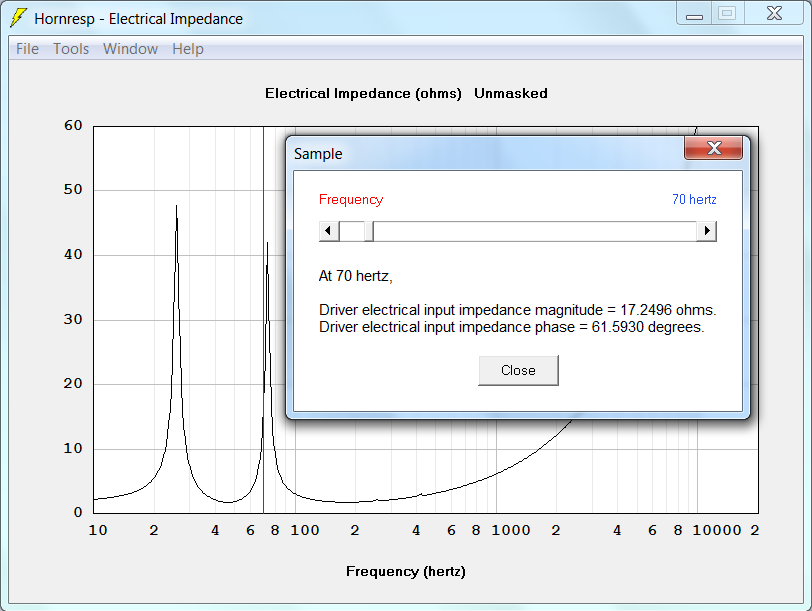
Task: Minimize the Hornresp window
Action: (x=694, y=14)
